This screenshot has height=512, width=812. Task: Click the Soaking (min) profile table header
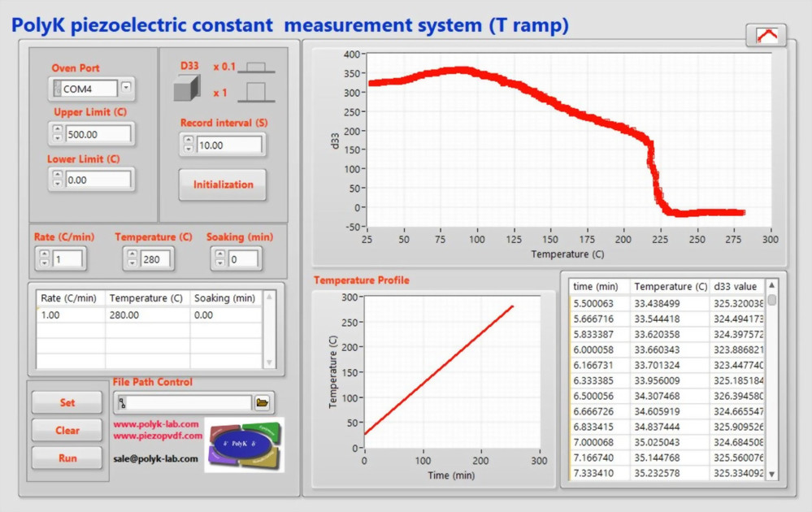226,298
